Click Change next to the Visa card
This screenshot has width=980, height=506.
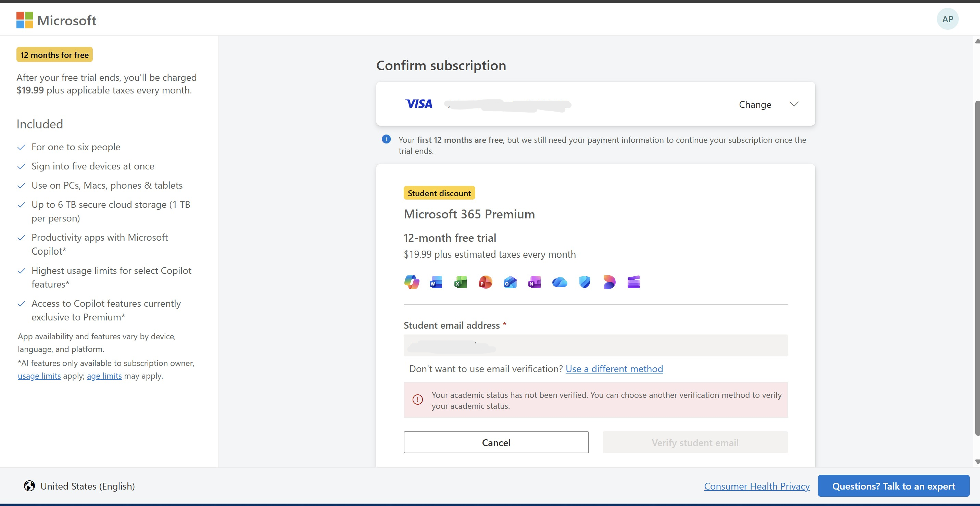point(755,105)
